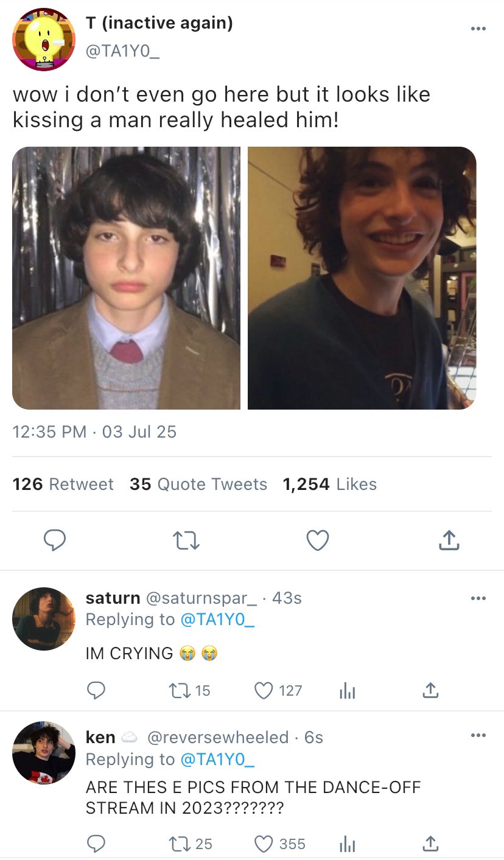The width and height of the screenshot is (504, 860).
Task: Retweet saturn's IM CRYING reply
Action: (180, 691)
